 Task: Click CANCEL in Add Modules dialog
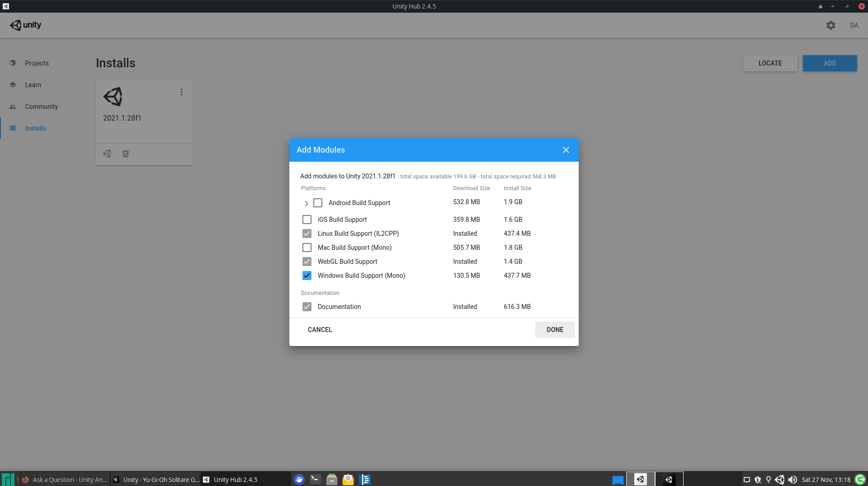pos(320,330)
